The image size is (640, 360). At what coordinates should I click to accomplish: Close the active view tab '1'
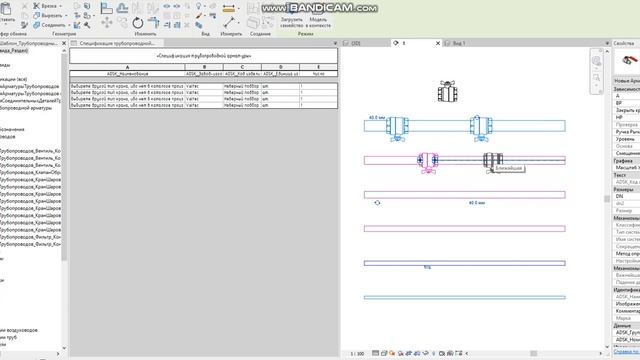[x=438, y=43]
